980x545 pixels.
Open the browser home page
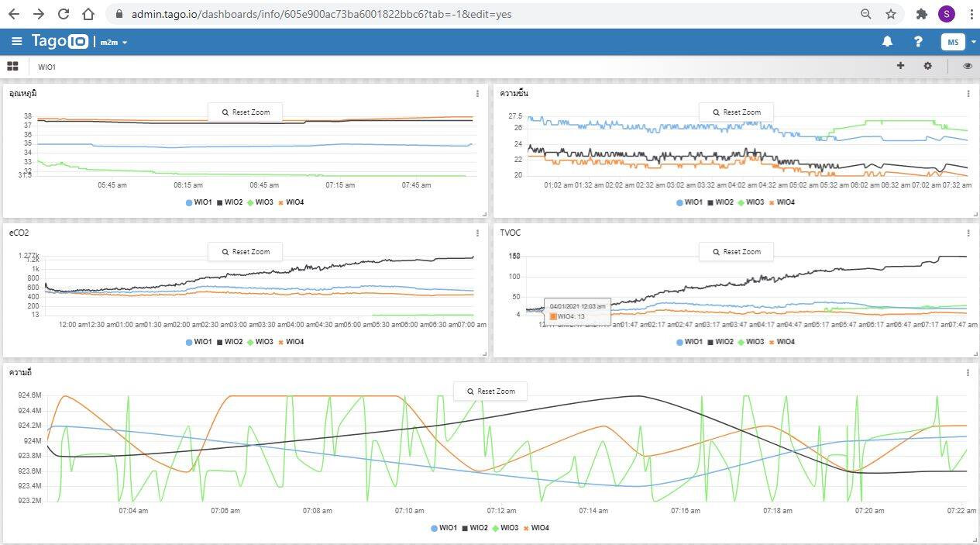[88, 14]
